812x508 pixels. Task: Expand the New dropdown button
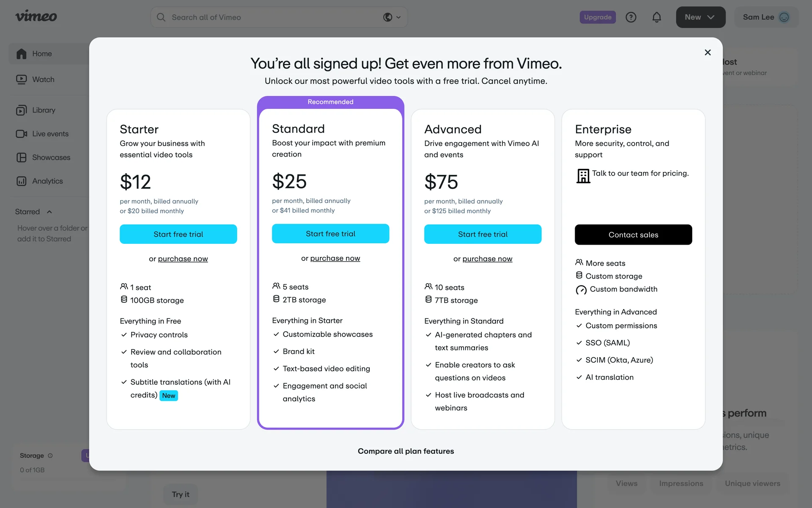[x=700, y=17]
